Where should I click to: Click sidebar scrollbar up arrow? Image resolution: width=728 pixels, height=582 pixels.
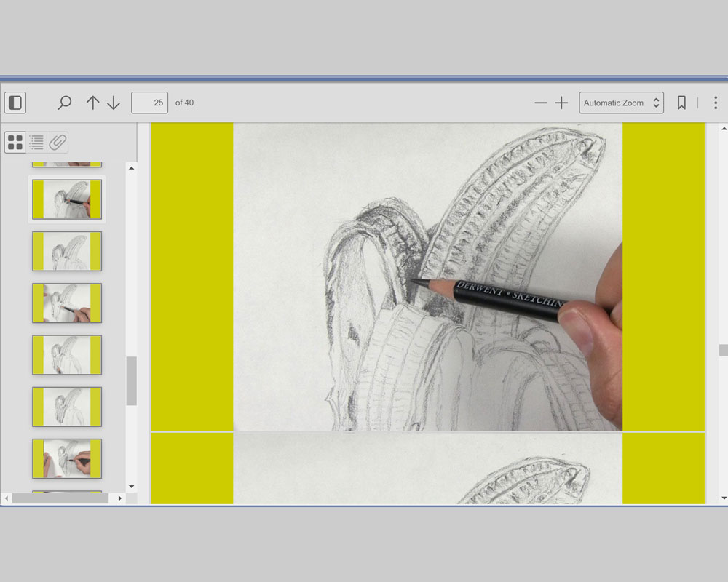pyautogui.click(x=131, y=168)
